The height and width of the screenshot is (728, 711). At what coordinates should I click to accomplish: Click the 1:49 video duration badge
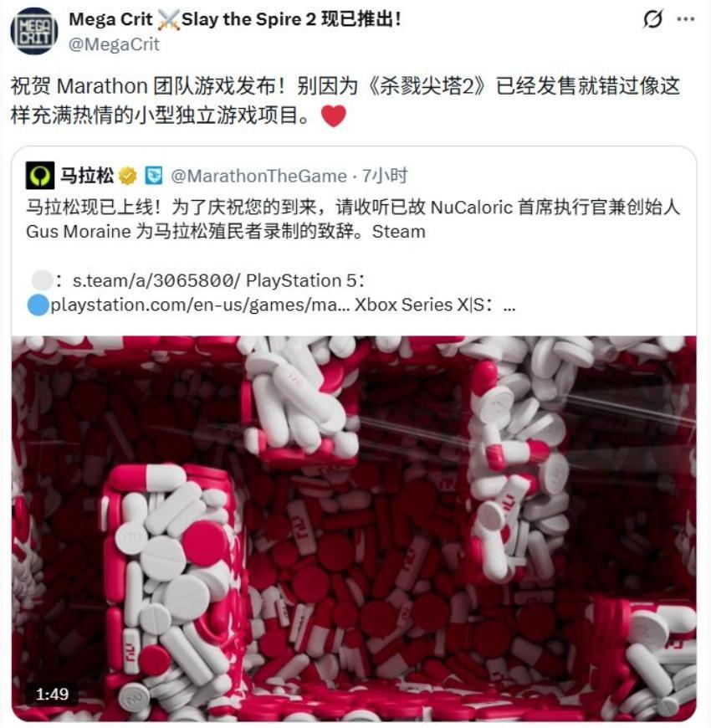pyautogui.click(x=52, y=694)
